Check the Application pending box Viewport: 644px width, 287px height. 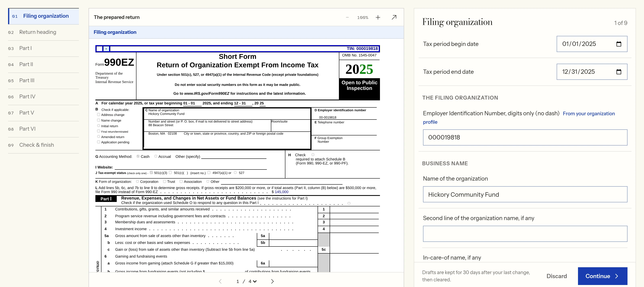coord(98,142)
